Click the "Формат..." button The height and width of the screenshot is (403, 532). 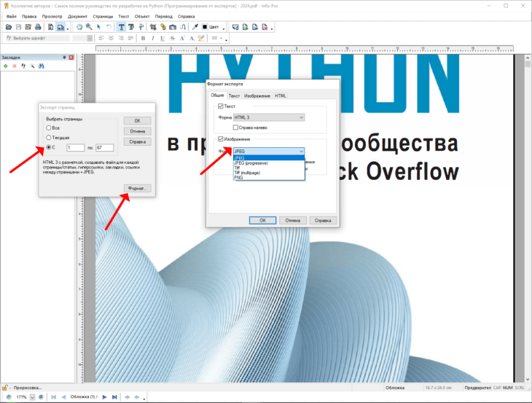[138, 188]
